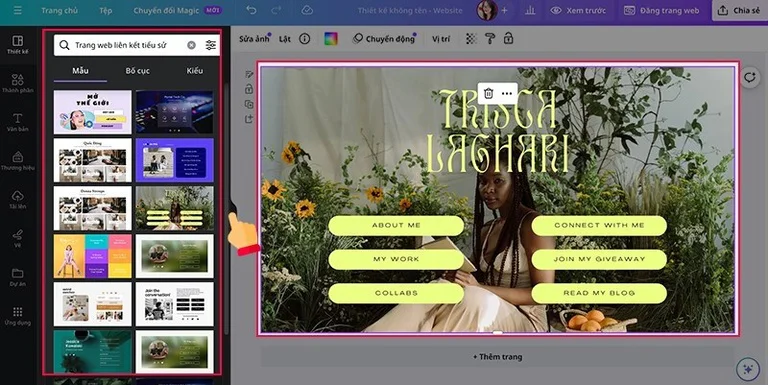This screenshot has height=385, width=768.
Task: Open analytics bar chart icon
Action: 530,10
